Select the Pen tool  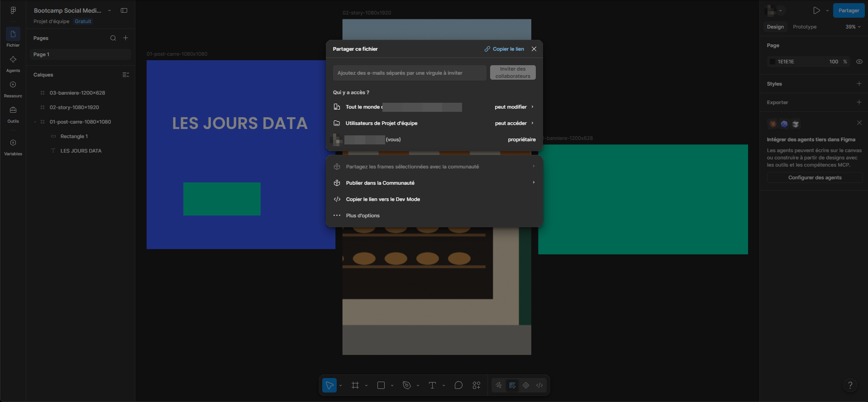pyautogui.click(x=407, y=385)
